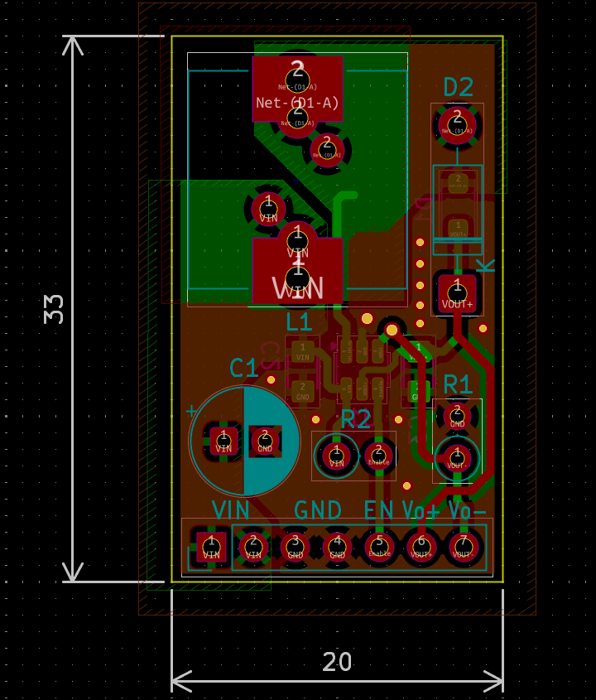Click R2 pad 2 Enable
The width and height of the screenshot is (596, 700).
[378, 455]
